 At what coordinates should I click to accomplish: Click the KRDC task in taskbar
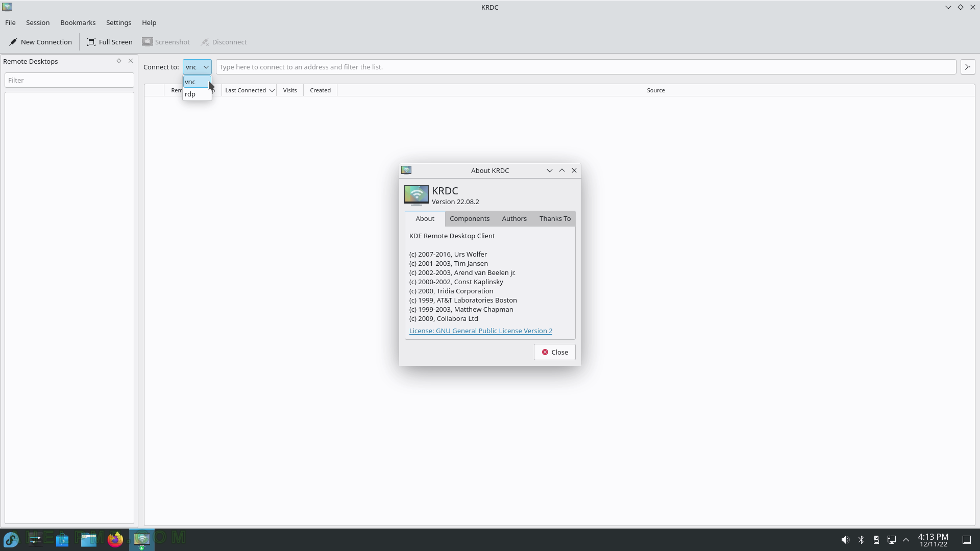141,539
